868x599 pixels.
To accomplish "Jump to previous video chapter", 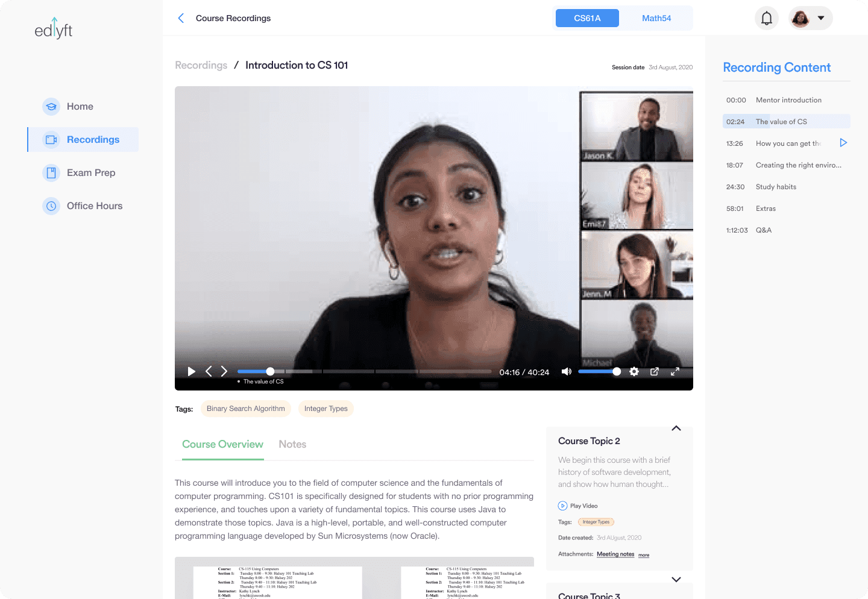I will point(209,372).
